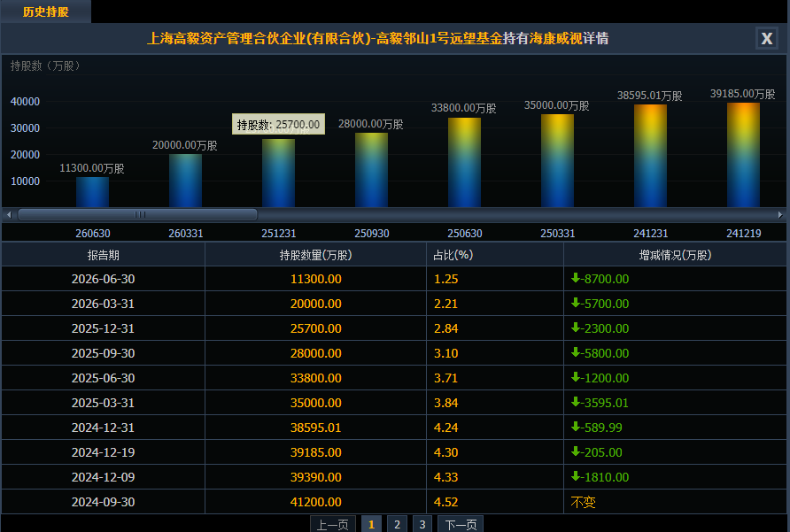This screenshot has height=532, width=790.
Task: Select the 2025-03-31 report date cell
Action: [x=104, y=403]
